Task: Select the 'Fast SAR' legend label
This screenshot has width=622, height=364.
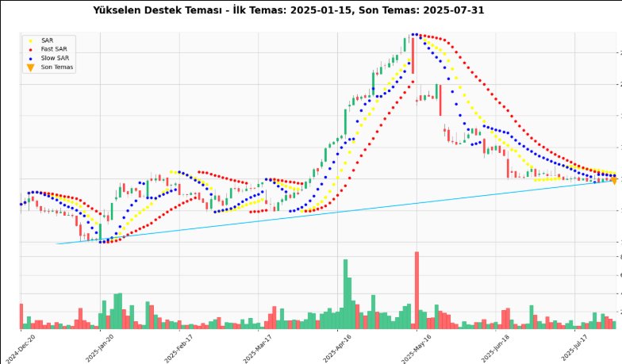Action: (x=54, y=49)
